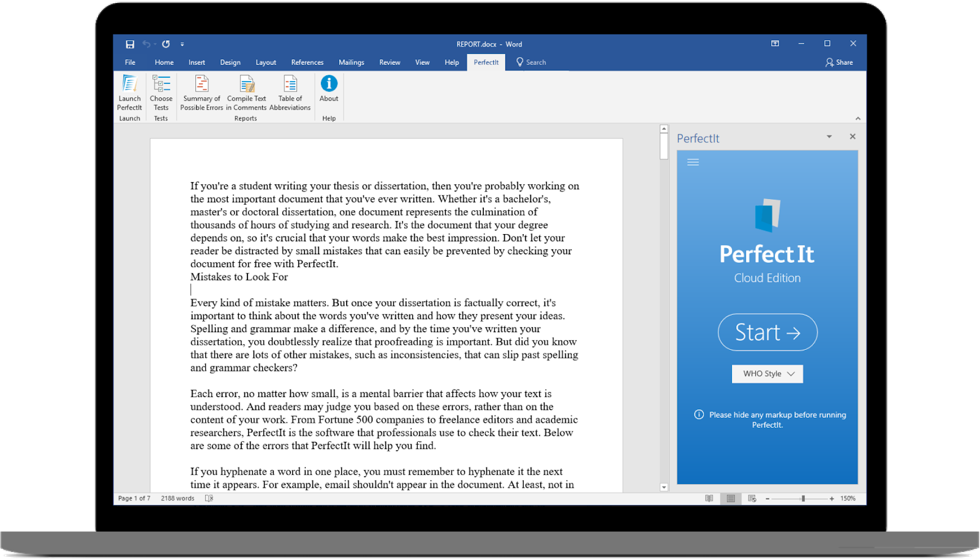The image size is (980, 560).
Task: Click the info icon beside markup notice
Action: tap(699, 415)
